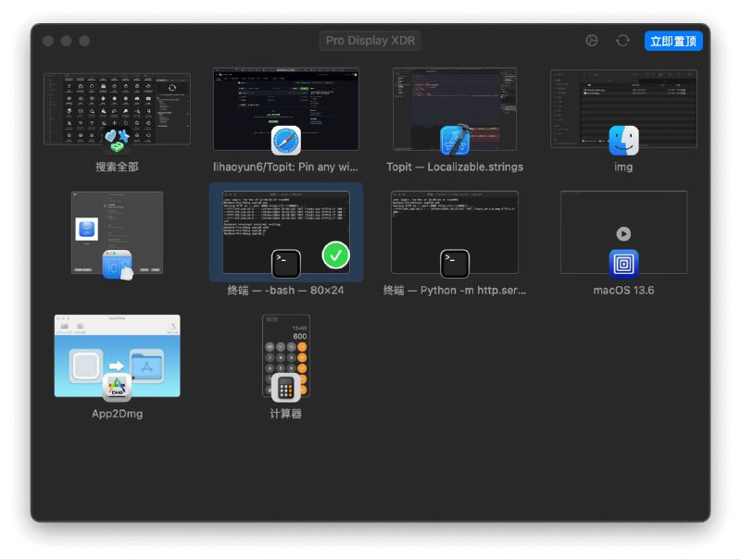Open the Pro Display XDR display selector
This screenshot has height=560, width=741.
370,41
